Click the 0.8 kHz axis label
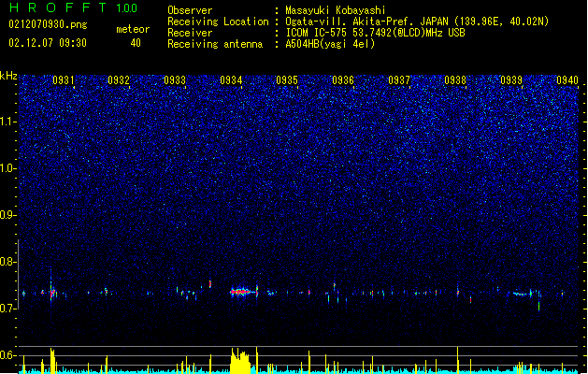The image size is (588, 374). 8,262
